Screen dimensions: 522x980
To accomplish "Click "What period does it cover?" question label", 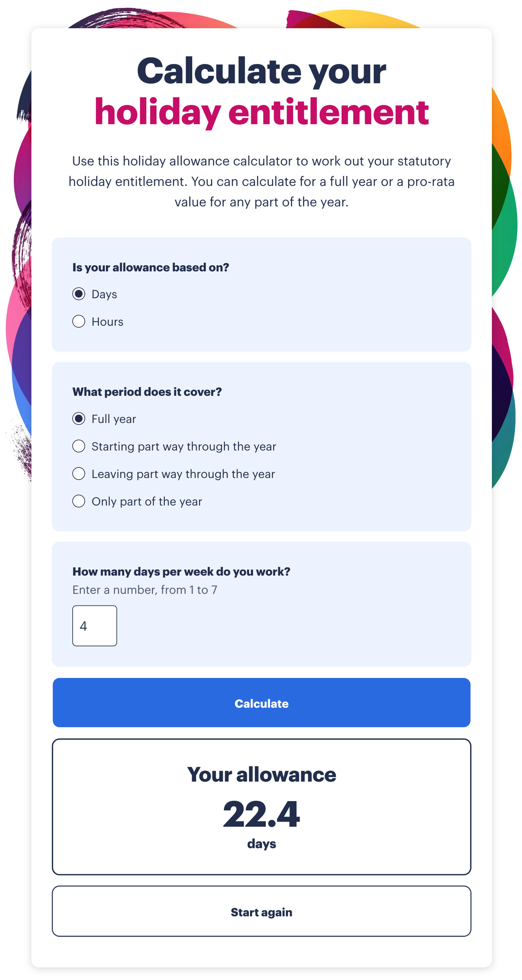I will click(147, 392).
